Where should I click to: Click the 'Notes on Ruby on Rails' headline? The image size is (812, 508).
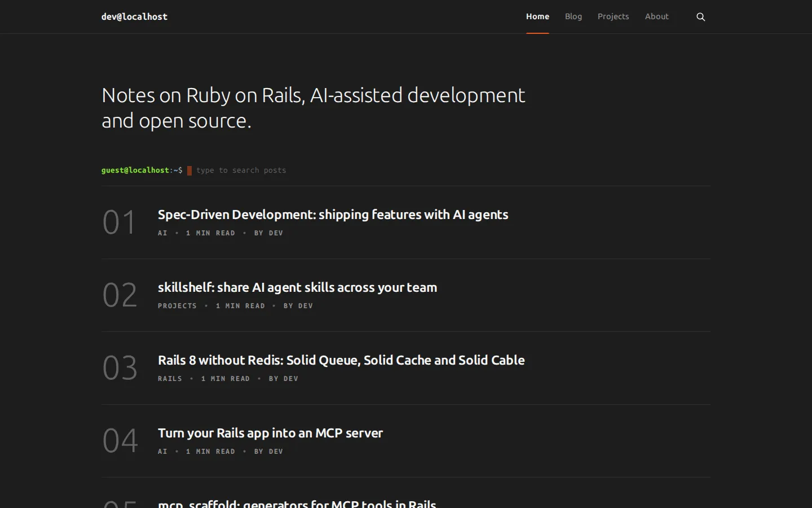313,107
